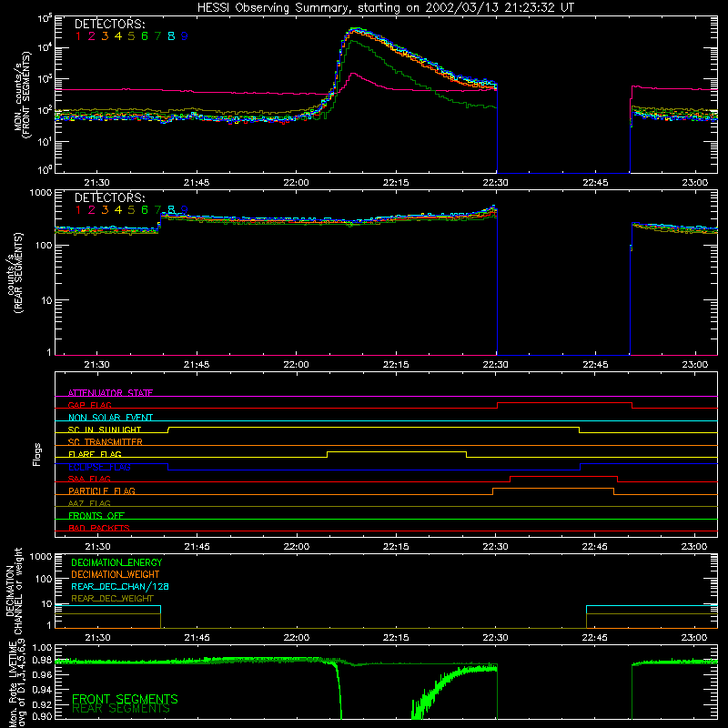The width and height of the screenshot is (728, 728).
Task: Click the DECIMATION_ENERGY legend entry
Action: (116, 562)
